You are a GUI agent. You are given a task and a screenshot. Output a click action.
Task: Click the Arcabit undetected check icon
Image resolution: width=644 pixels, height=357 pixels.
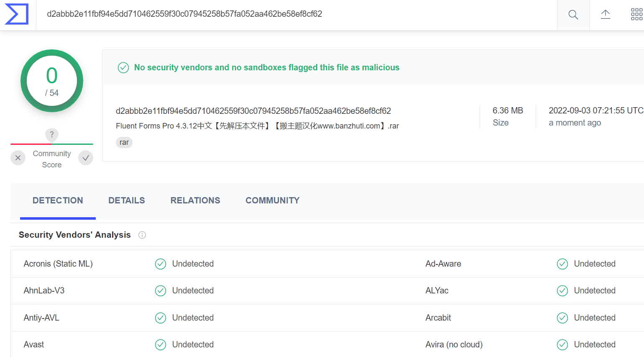tap(562, 318)
